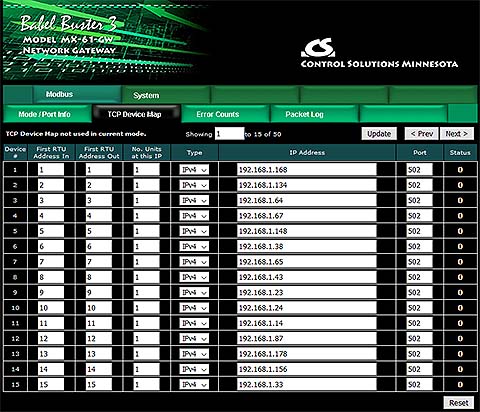Screen dimensions: 480x412
Task: Click status value for device 6
Action: [460, 246]
